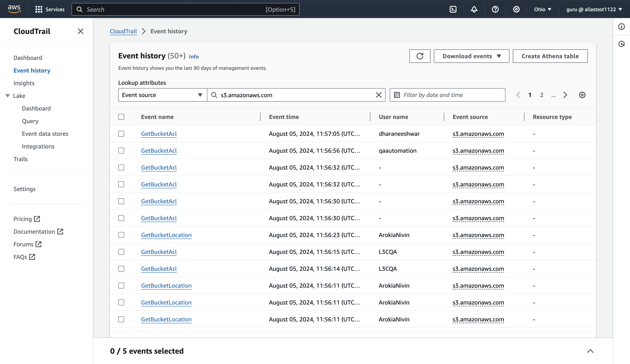Check the dharaneeshwar GetBucketAcl event row

pyautogui.click(x=121, y=134)
